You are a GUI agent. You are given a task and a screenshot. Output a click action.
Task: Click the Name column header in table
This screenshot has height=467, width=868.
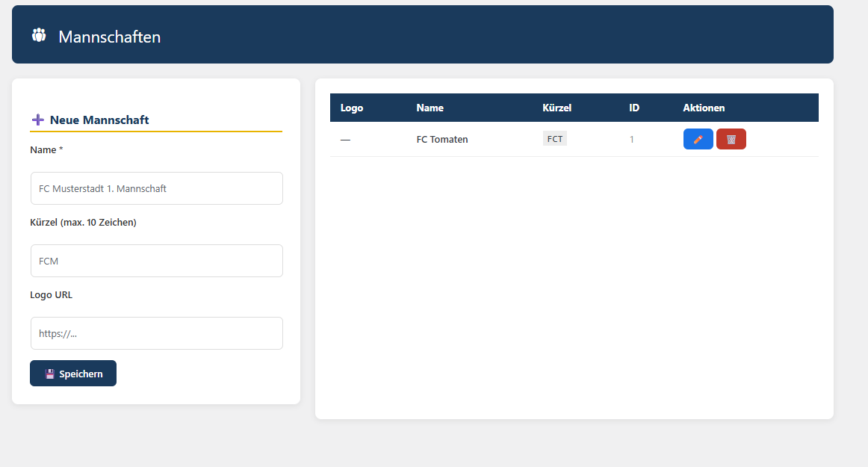click(430, 108)
